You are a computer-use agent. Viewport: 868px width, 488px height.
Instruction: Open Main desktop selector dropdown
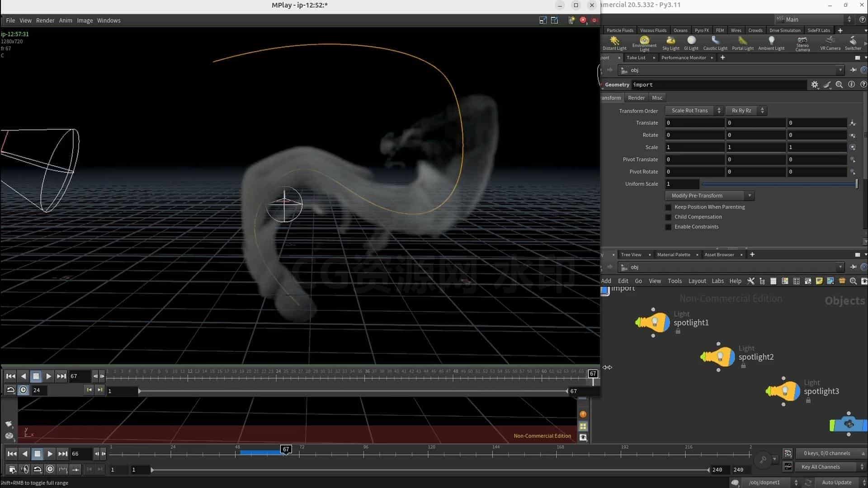pyautogui.click(x=814, y=19)
